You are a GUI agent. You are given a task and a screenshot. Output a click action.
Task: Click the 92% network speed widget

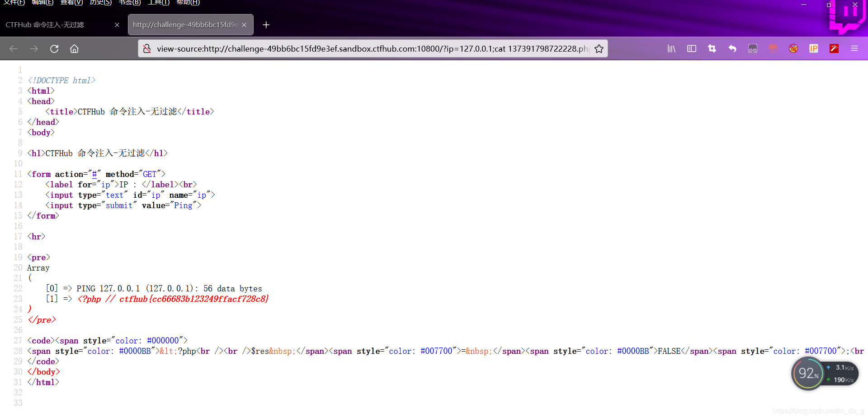coord(825,374)
